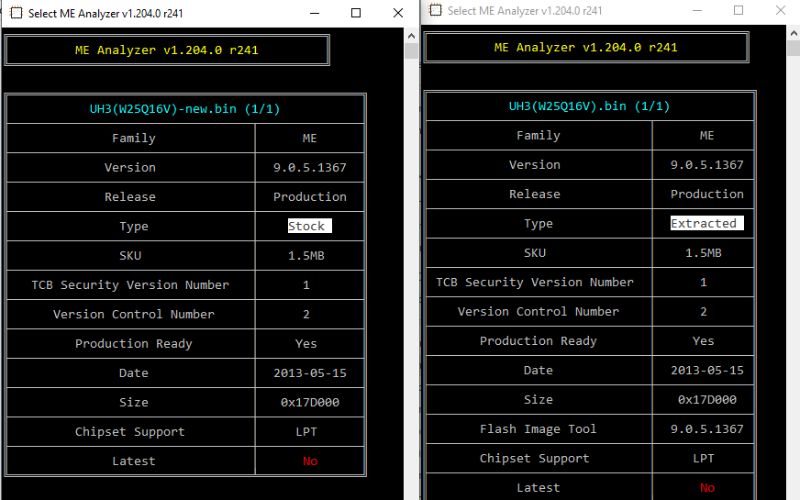The height and width of the screenshot is (500, 800).
Task: Click highlighted 'Stock' type value
Action: click(310, 226)
